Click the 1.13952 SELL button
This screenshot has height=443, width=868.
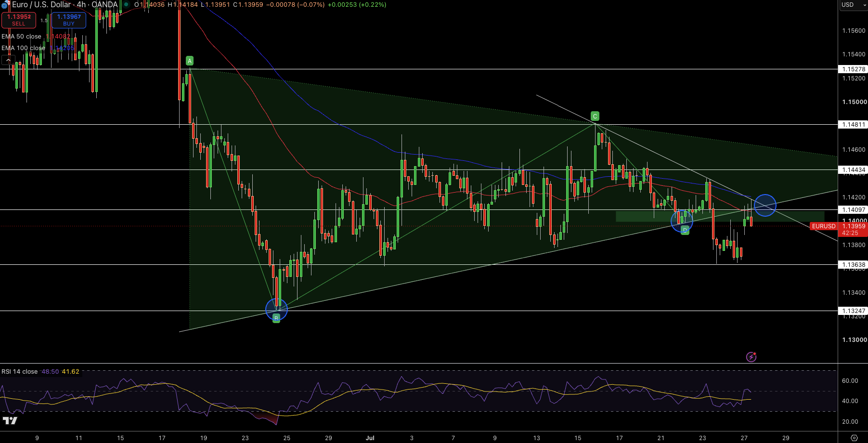[19, 20]
